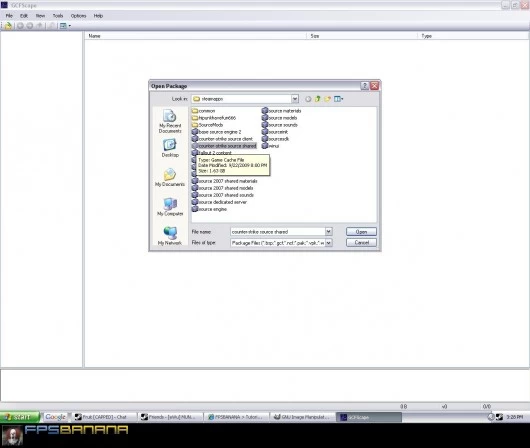Sort by the Size column header

pos(362,36)
